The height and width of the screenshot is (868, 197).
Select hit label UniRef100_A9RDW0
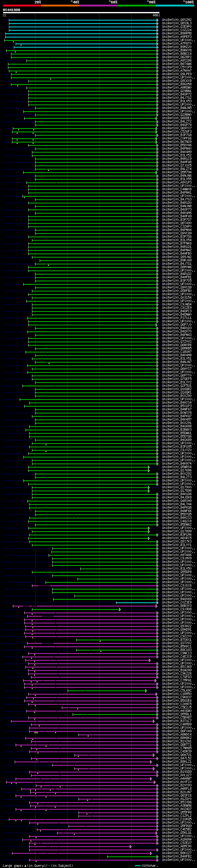(x=176, y=88)
